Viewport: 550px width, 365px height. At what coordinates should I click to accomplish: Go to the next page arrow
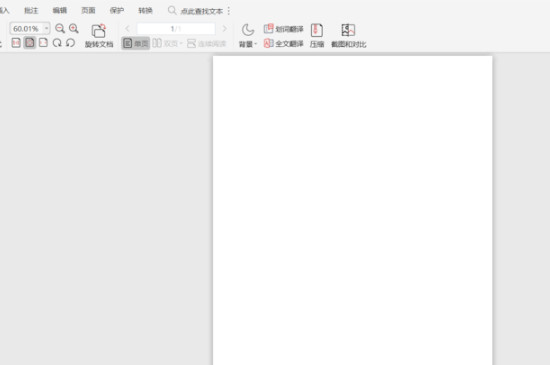pyautogui.click(x=224, y=28)
